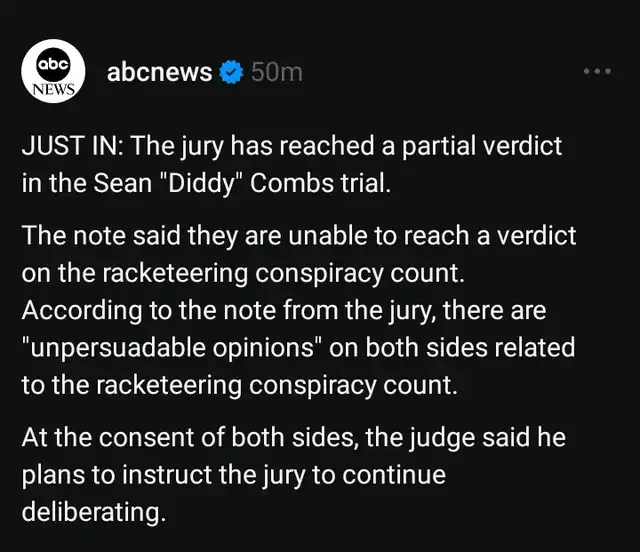Click the black abc logo circle in avatar
Image resolution: width=640 pixels, height=552 pixels.
pos(53,65)
